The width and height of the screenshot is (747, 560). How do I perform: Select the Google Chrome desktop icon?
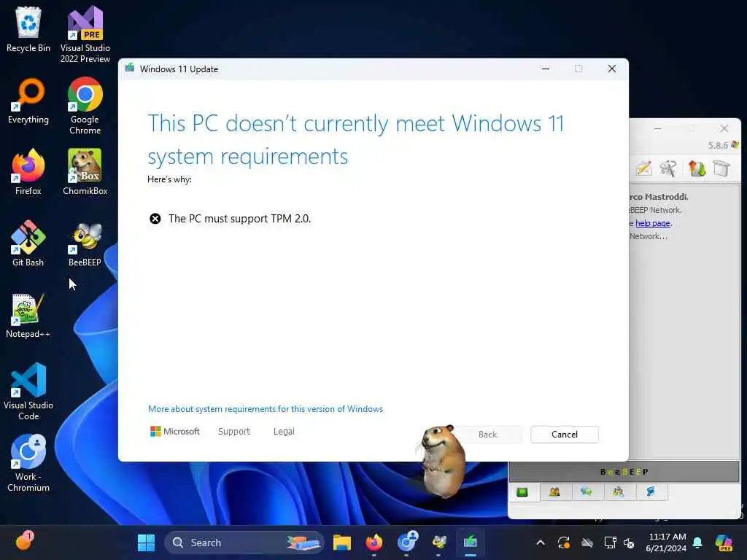pyautogui.click(x=85, y=106)
